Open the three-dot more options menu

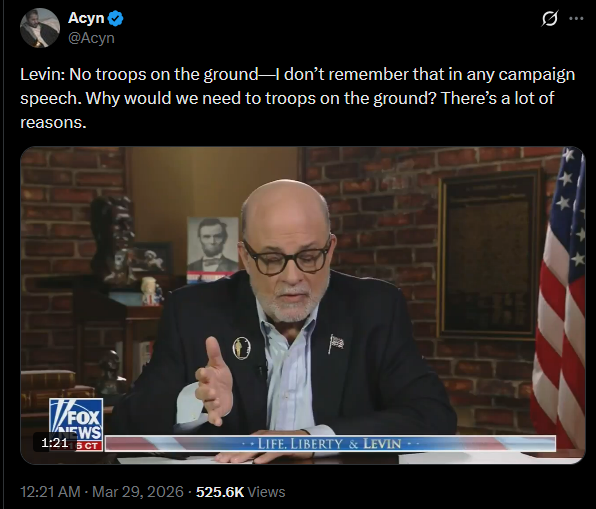coord(576,18)
